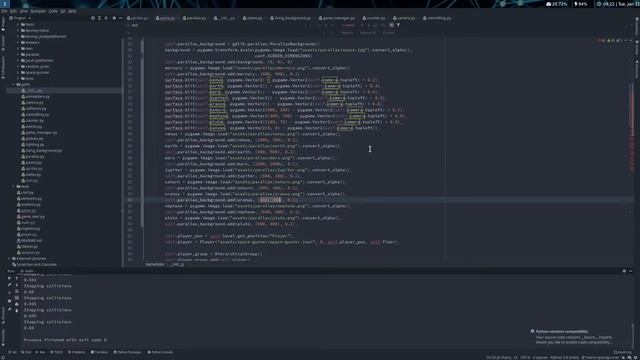Click __init__() breadcrumb below editor

coord(177,264)
